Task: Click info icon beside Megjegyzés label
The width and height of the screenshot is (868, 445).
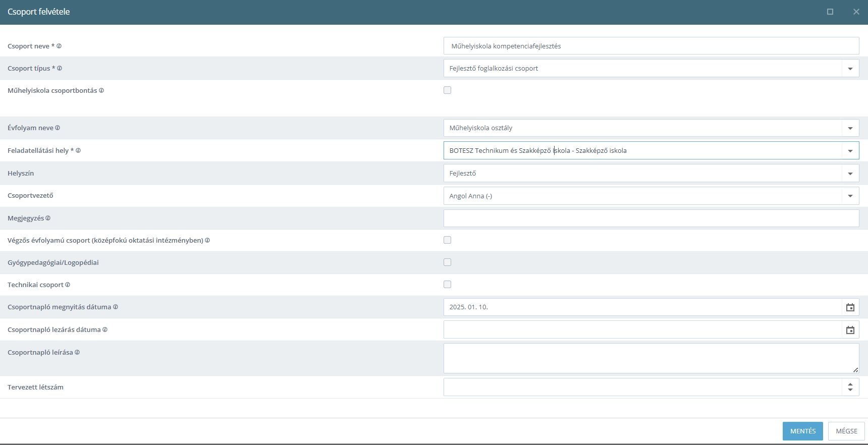Action: (48, 218)
